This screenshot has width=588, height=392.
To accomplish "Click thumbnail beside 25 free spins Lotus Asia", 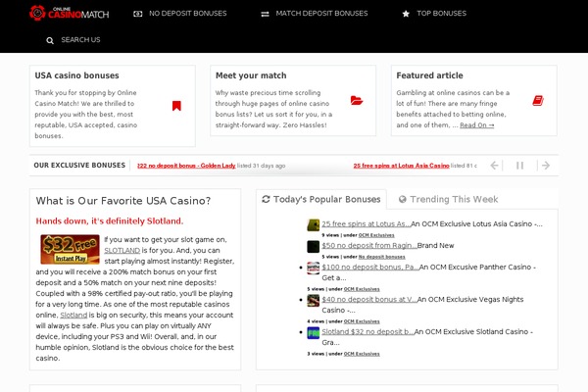I will (314, 224).
